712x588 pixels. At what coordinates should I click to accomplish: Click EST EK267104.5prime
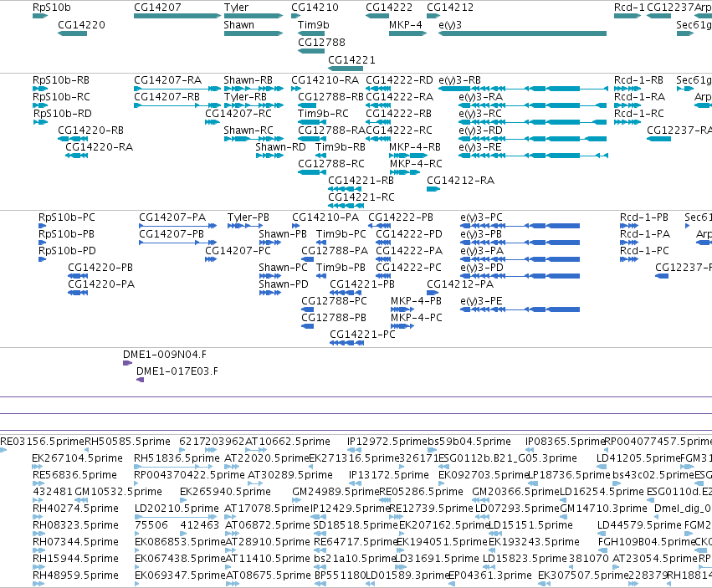(77, 458)
